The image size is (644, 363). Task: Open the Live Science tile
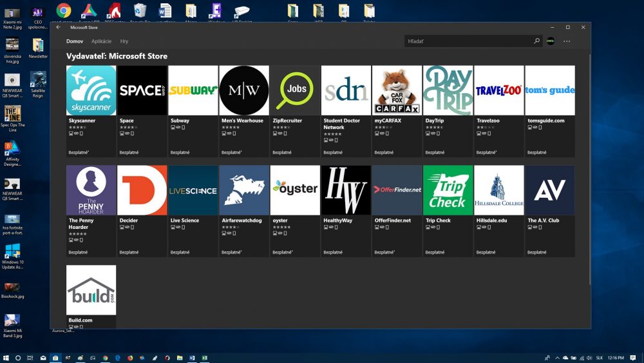[193, 211]
